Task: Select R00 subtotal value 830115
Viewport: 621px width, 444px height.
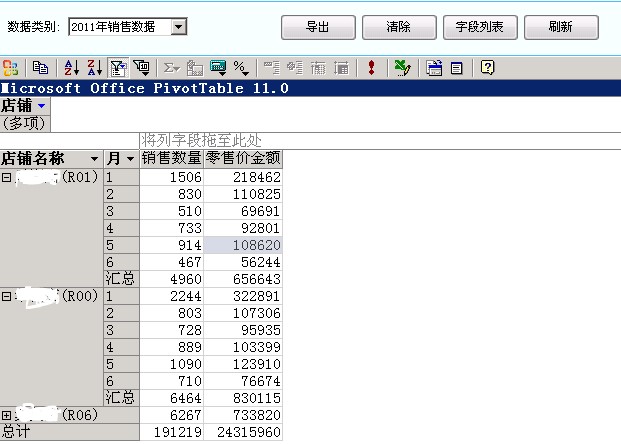Action: 243,398
